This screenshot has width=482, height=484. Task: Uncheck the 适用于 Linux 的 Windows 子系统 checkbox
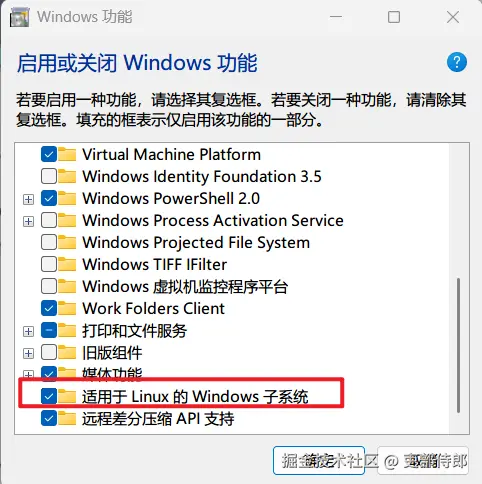click(49, 396)
